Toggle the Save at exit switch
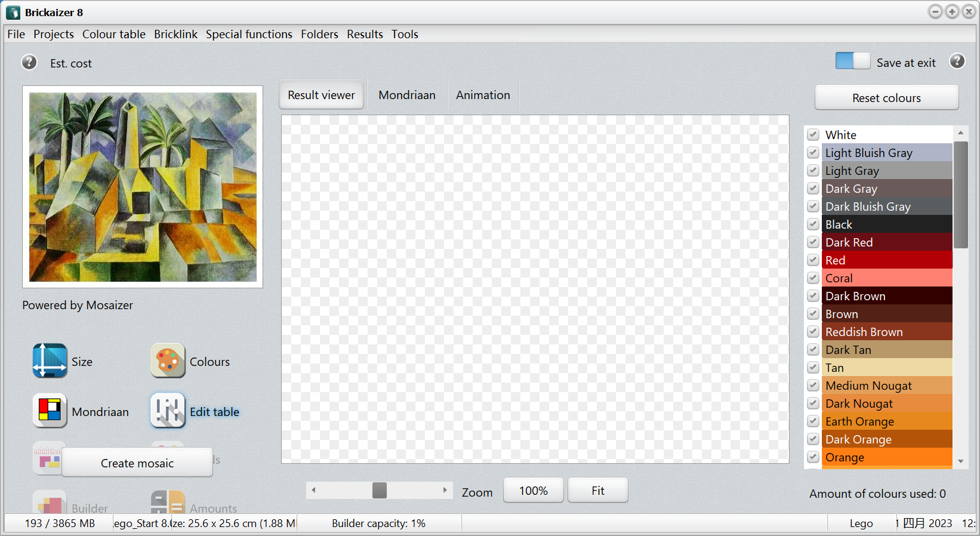Screen dimensions: 980x536 click(853, 61)
